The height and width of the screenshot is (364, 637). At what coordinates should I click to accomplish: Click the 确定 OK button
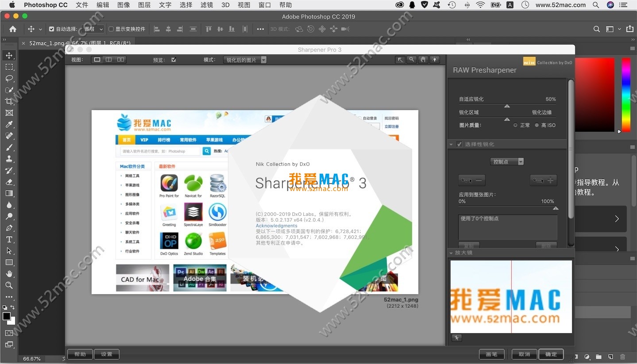pyautogui.click(x=551, y=354)
